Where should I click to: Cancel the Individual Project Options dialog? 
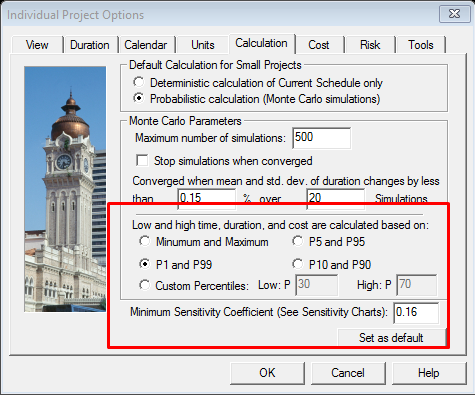pyautogui.click(x=348, y=373)
